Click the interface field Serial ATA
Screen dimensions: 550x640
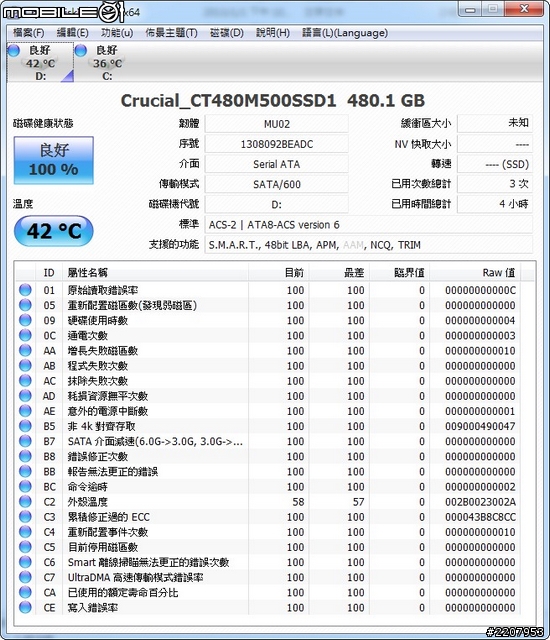pyautogui.click(x=277, y=164)
